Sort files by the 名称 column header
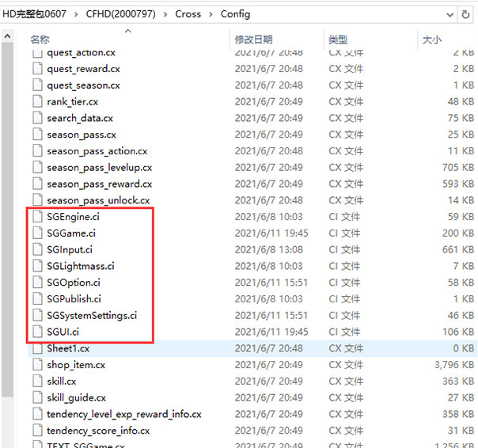The image size is (478, 448). (40, 40)
